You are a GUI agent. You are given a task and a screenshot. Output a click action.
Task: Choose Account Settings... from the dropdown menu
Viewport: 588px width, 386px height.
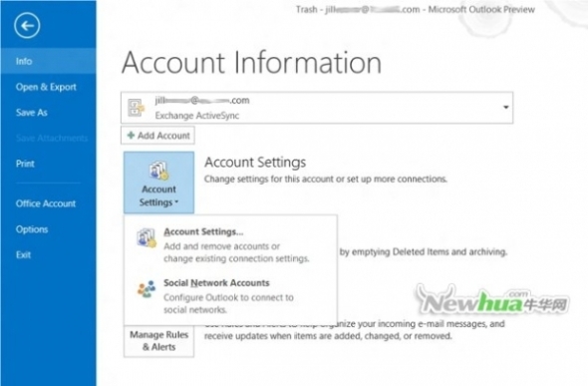tap(230, 244)
